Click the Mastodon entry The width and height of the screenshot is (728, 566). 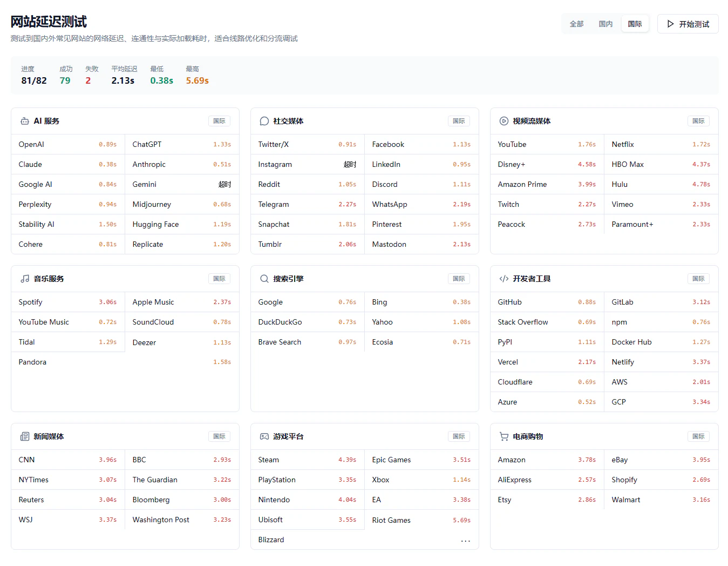click(421, 244)
